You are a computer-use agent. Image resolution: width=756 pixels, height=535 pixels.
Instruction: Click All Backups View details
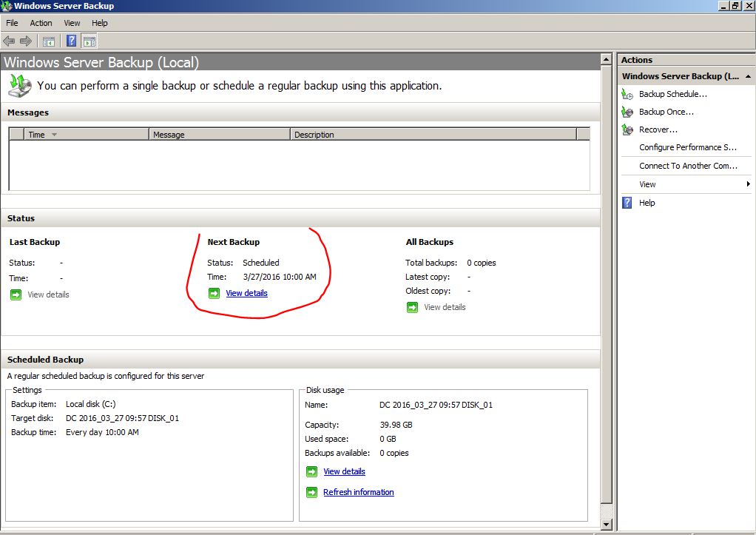click(445, 307)
